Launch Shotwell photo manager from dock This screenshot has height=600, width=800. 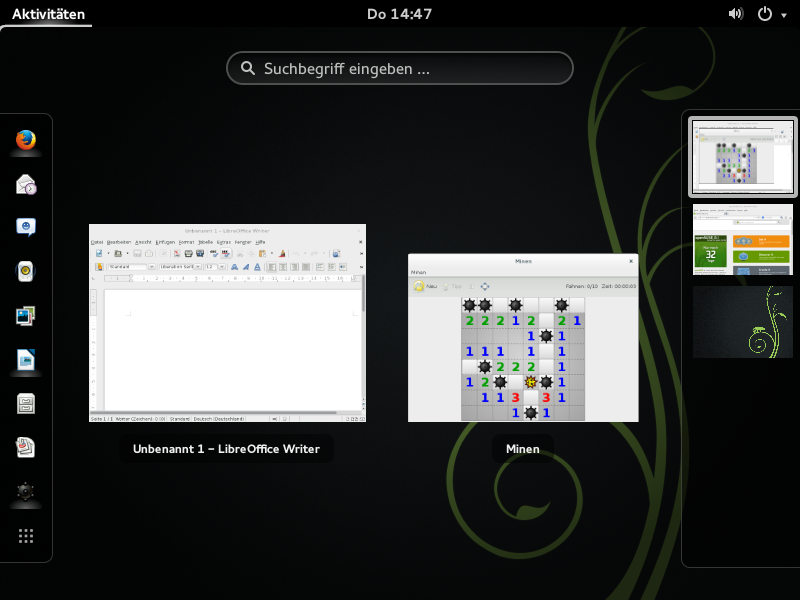(26, 316)
